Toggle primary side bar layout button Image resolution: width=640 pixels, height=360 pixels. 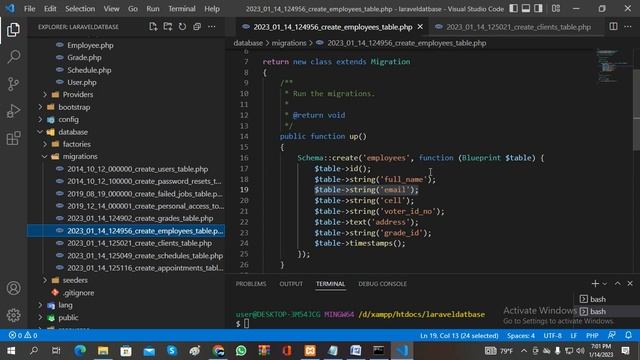(x=514, y=9)
